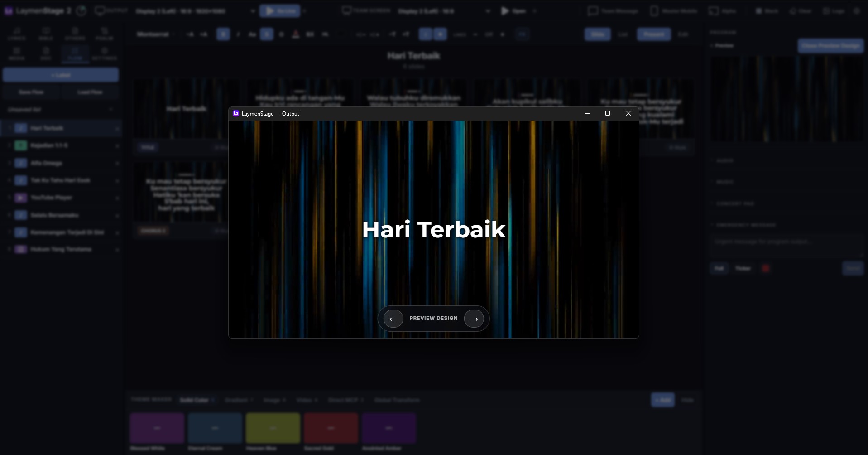The height and width of the screenshot is (455, 868).
Task: Click Clear button in main toolbar
Action: pyautogui.click(x=800, y=11)
